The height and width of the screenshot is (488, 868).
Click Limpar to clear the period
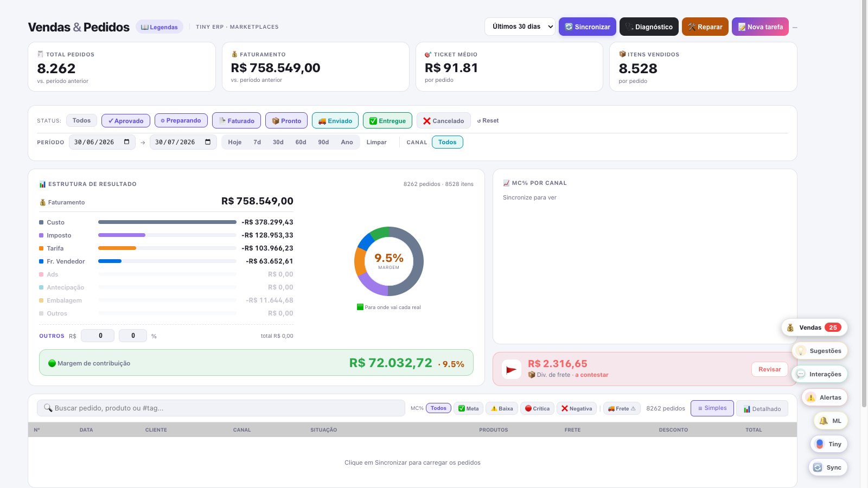click(376, 142)
